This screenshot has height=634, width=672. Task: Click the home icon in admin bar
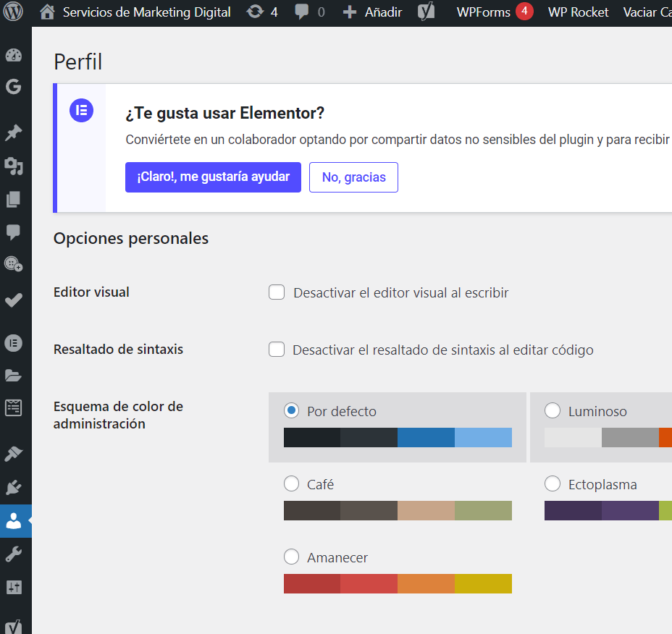tap(47, 12)
